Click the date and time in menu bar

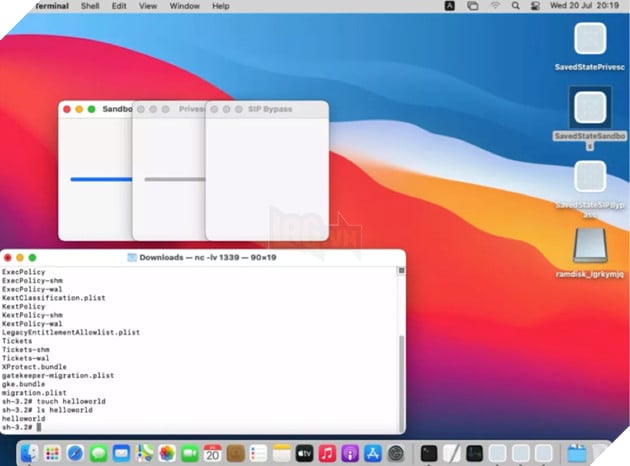click(584, 6)
